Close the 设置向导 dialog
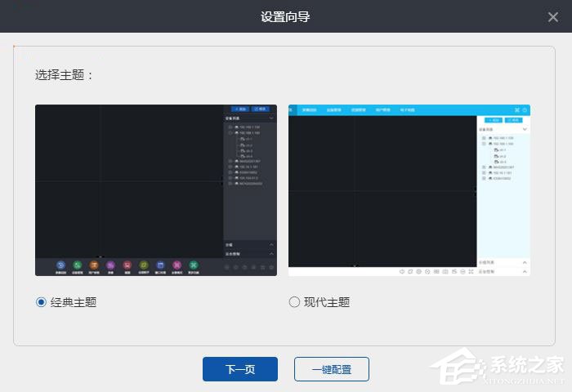 pos(553,17)
